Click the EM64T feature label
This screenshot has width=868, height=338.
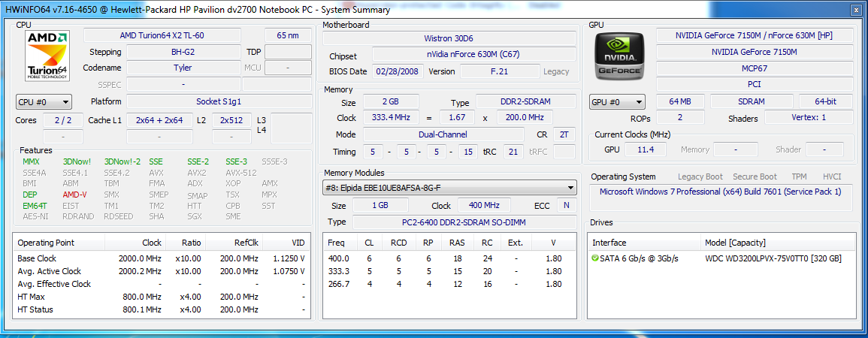(x=34, y=206)
